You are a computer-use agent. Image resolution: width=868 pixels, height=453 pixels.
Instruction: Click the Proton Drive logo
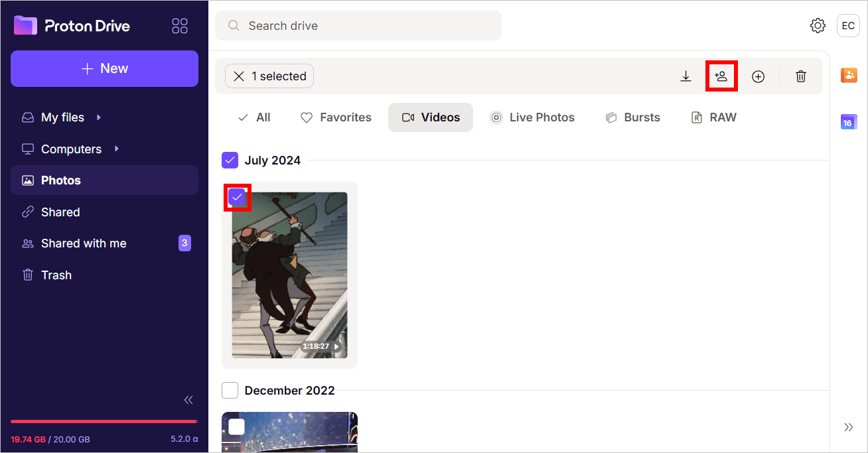coord(72,26)
